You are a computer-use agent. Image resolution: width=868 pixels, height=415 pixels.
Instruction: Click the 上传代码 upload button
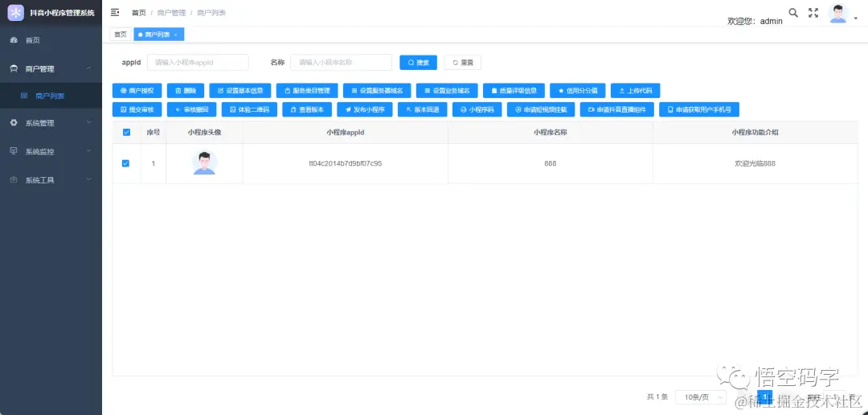coord(636,90)
